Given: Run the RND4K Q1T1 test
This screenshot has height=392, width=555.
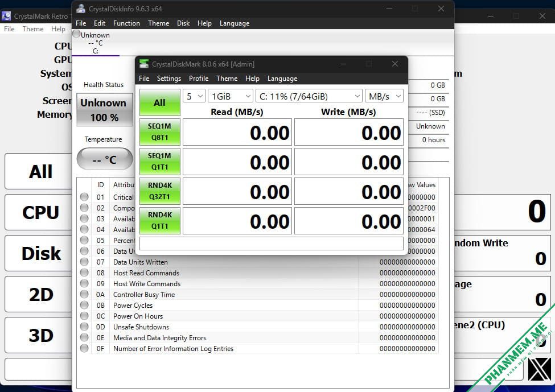Looking at the screenshot, I should coord(159,221).
